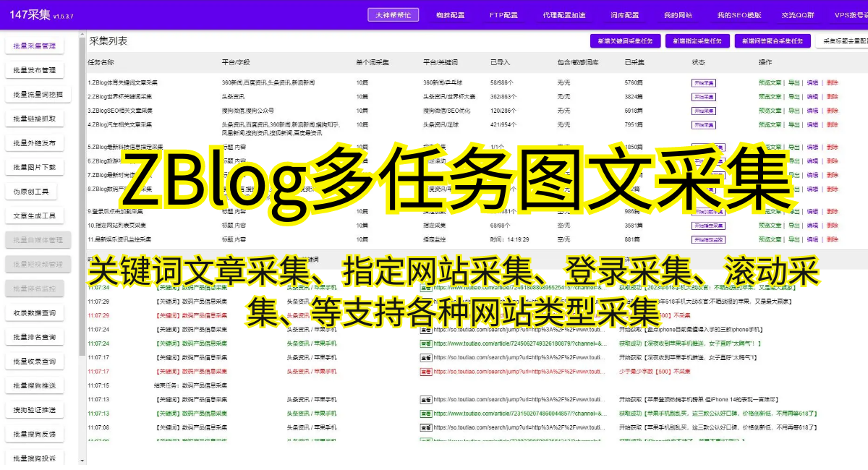Open 批量搜狗投诉 sidebar item
868x470 pixels.
tap(35, 458)
